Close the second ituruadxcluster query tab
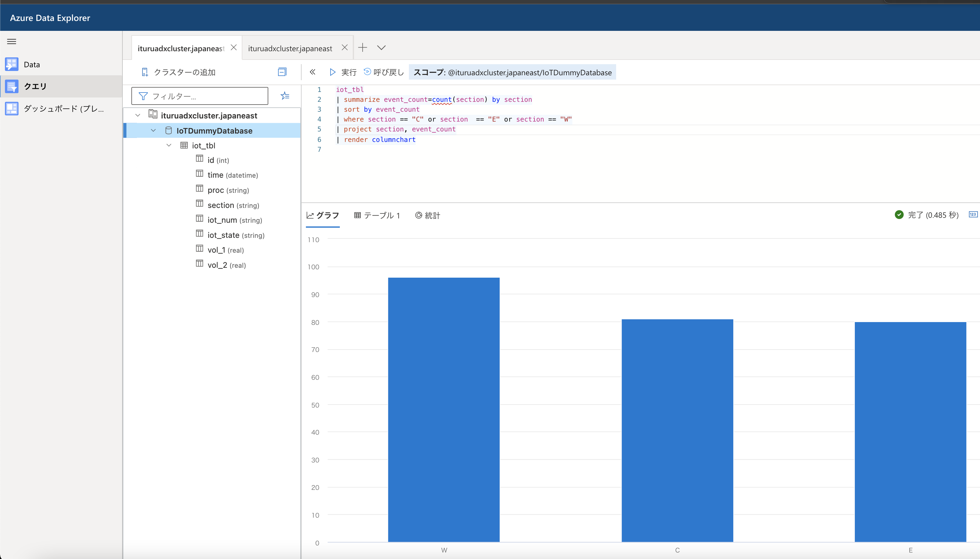The image size is (980, 559). click(x=344, y=47)
